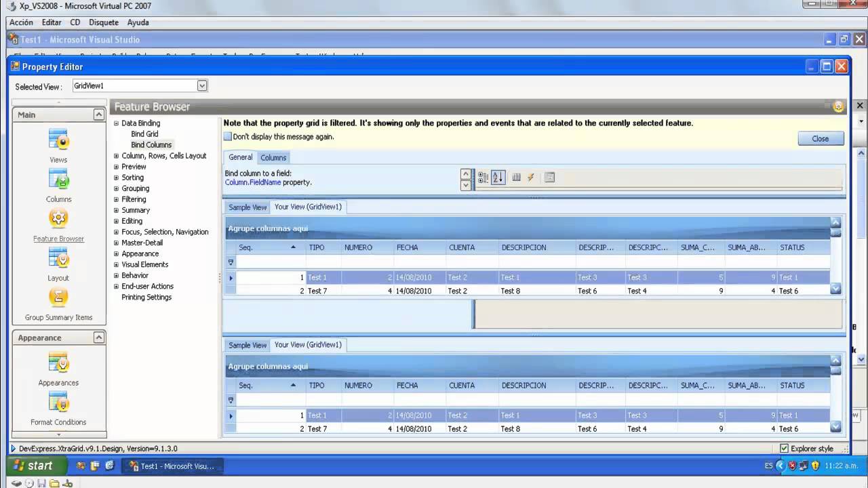Click the Categorized property grid icon
868x488 pixels.
point(483,178)
